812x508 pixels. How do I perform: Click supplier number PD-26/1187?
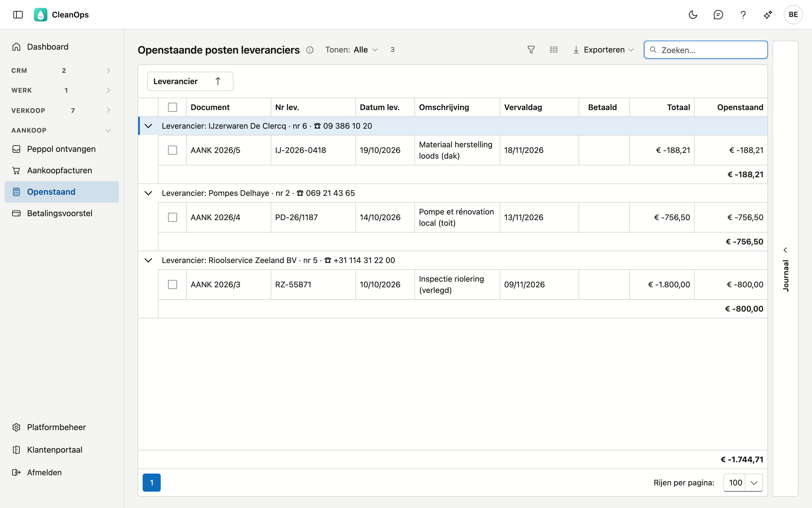(296, 217)
